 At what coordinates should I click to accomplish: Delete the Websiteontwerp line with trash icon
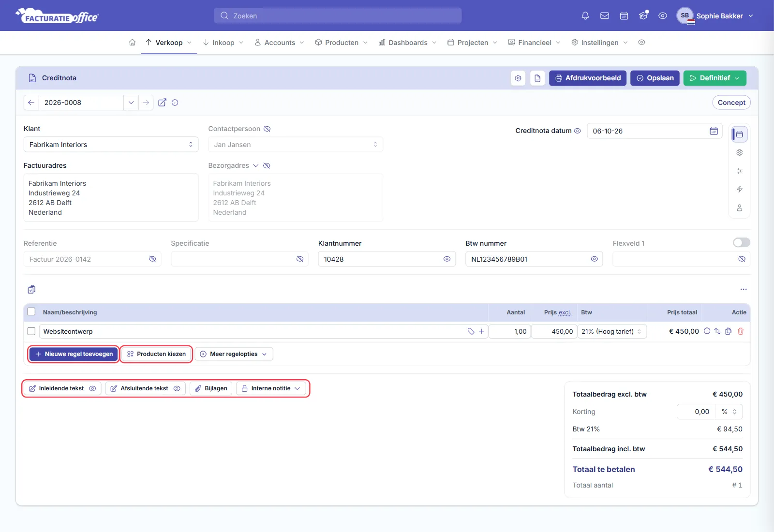click(x=741, y=331)
